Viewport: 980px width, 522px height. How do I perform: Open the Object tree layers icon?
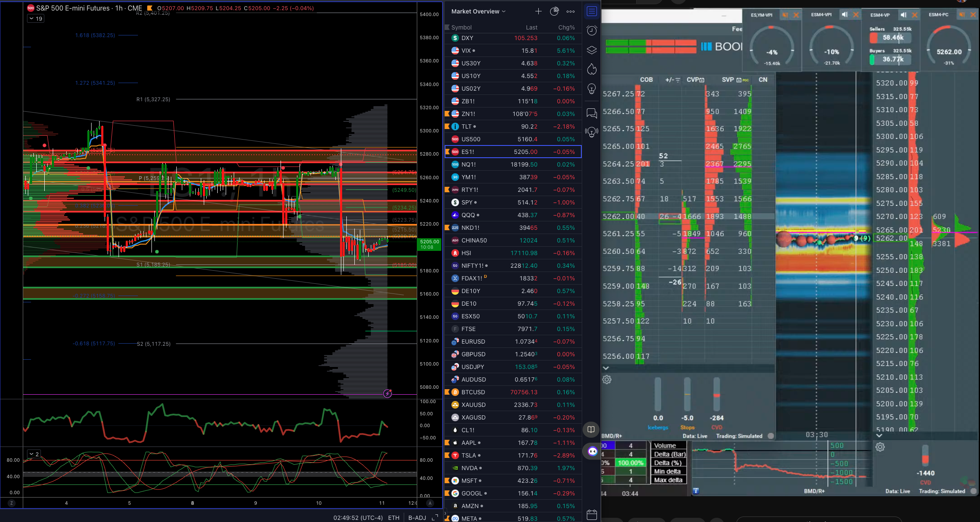pyautogui.click(x=592, y=50)
